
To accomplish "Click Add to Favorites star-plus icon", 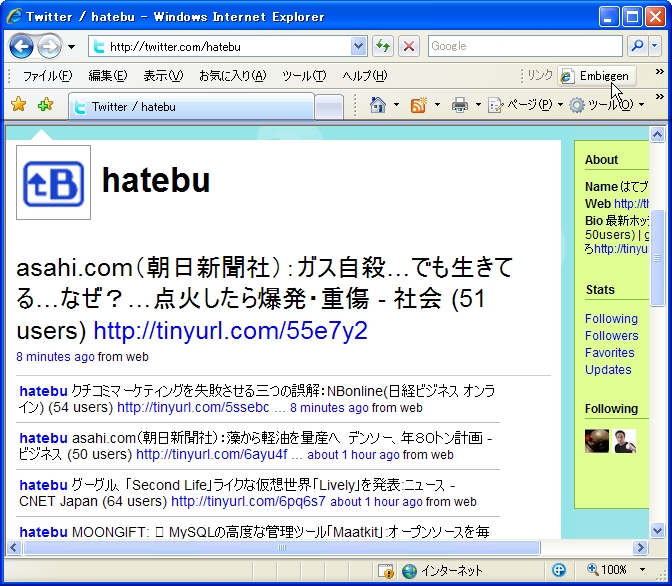I will (x=45, y=104).
